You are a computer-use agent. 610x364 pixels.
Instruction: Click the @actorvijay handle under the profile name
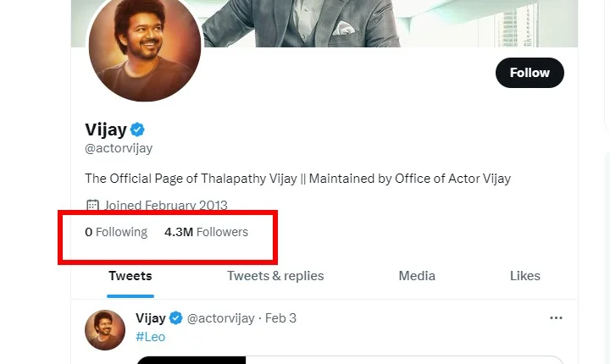tap(119, 150)
